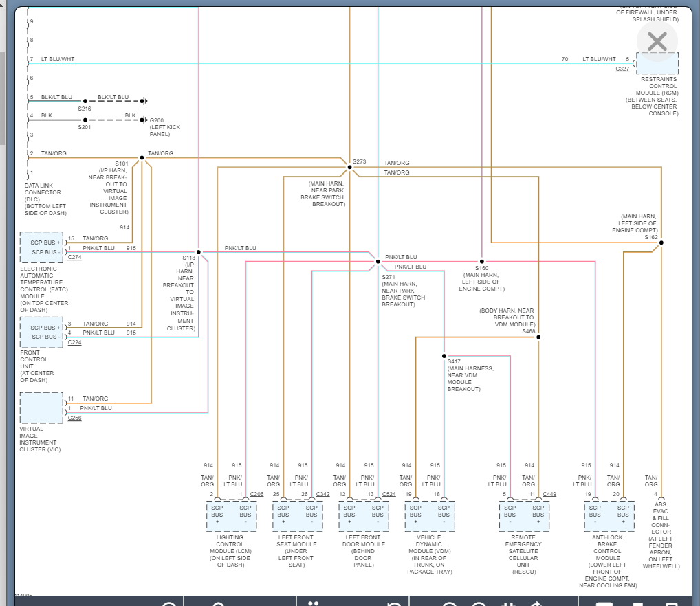Screen dimensions: 700x606
Task: Click connector label C206
Action: (256, 494)
